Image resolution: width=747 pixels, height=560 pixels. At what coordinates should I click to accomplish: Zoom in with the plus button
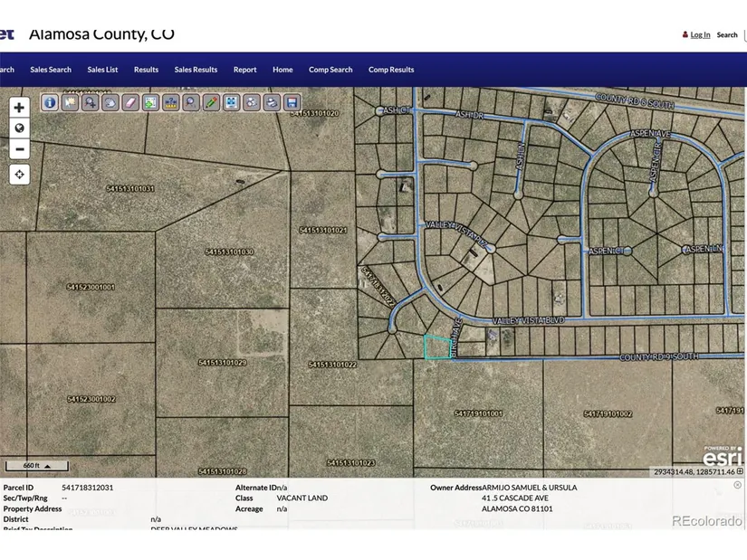point(19,107)
